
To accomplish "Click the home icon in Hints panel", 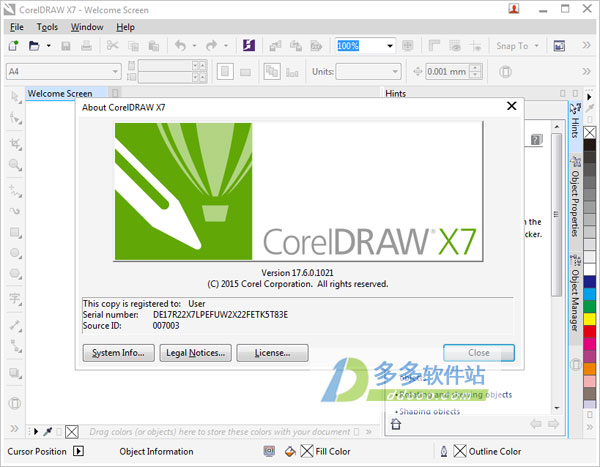I will pyautogui.click(x=396, y=424).
